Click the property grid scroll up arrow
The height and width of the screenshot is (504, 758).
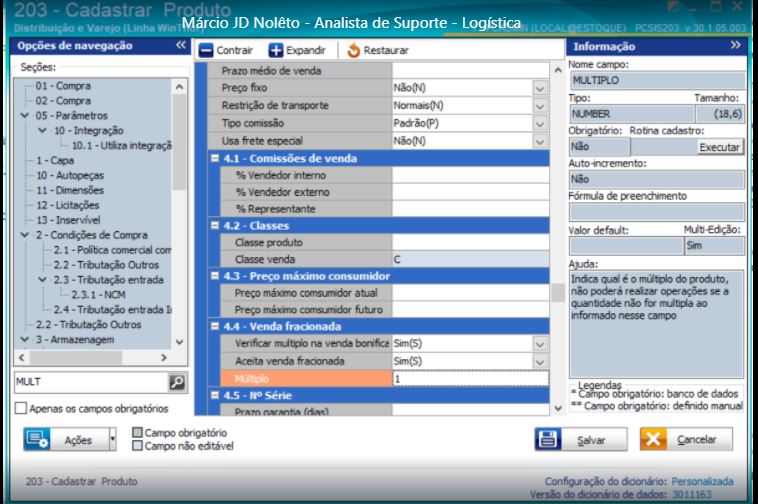click(x=558, y=70)
